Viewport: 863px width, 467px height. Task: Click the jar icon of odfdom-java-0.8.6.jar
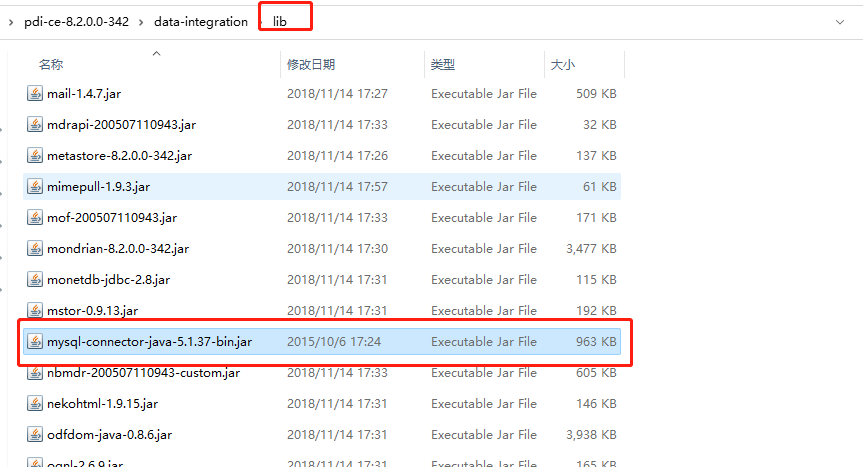(35, 435)
